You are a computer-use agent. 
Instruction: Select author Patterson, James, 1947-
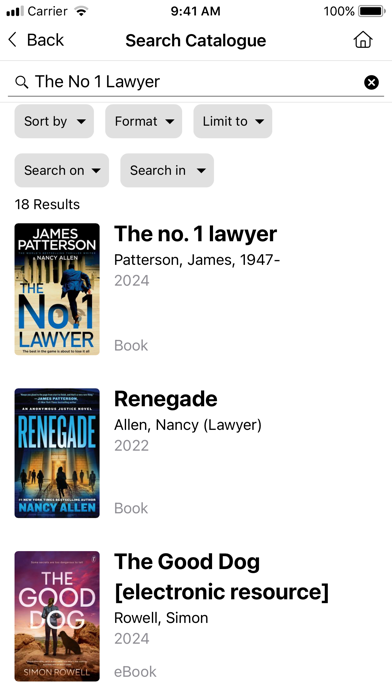[x=197, y=260]
